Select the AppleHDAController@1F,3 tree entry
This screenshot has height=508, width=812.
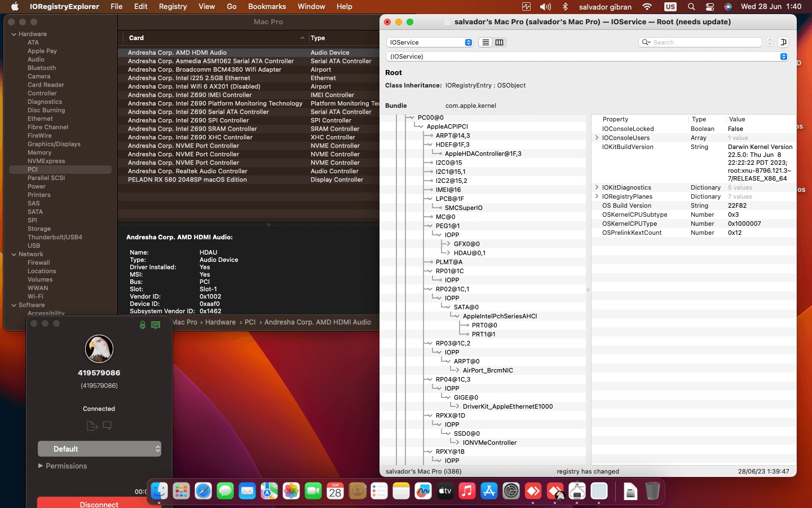coord(483,154)
